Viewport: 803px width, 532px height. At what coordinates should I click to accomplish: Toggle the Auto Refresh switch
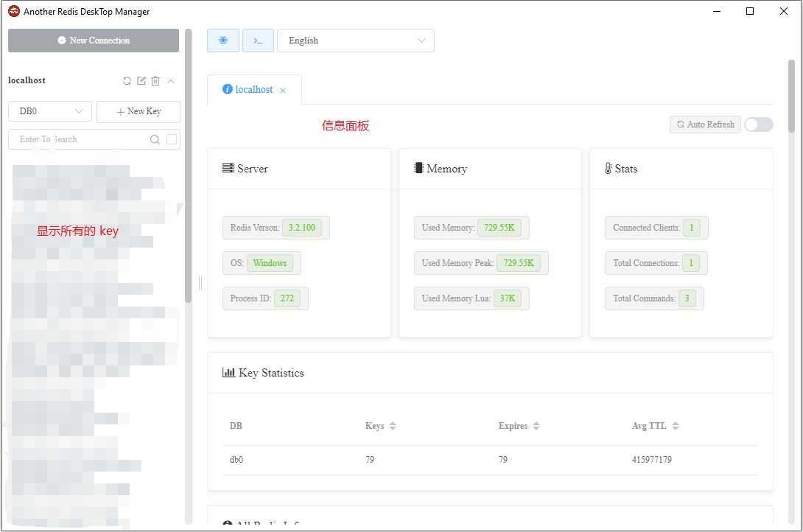(759, 125)
